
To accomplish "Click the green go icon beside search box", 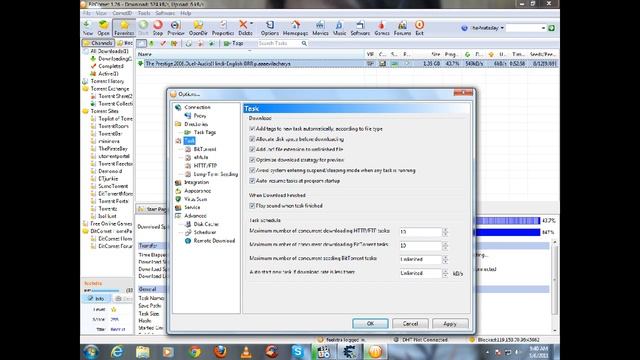I will [551, 28].
